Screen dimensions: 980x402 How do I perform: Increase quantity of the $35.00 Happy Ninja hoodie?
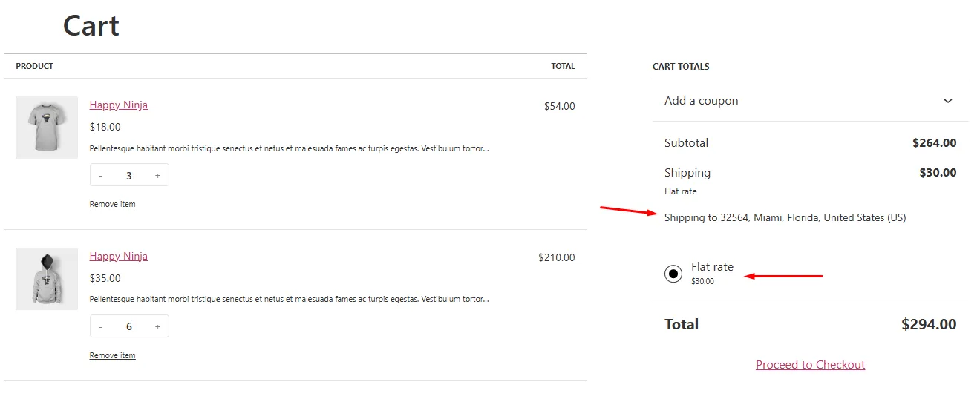point(157,327)
